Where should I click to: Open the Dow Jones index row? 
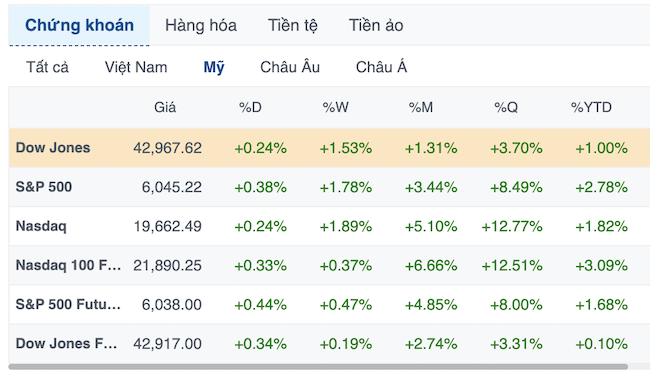[330, 148]
